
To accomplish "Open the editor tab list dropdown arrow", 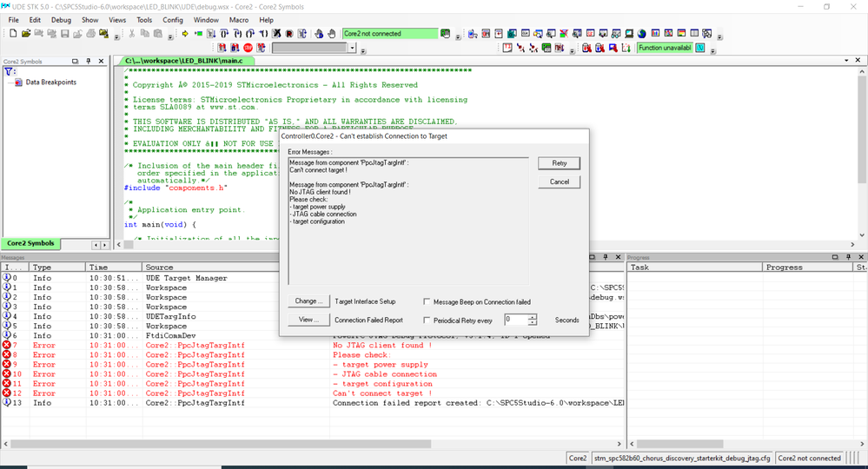I will click(846, 60).
